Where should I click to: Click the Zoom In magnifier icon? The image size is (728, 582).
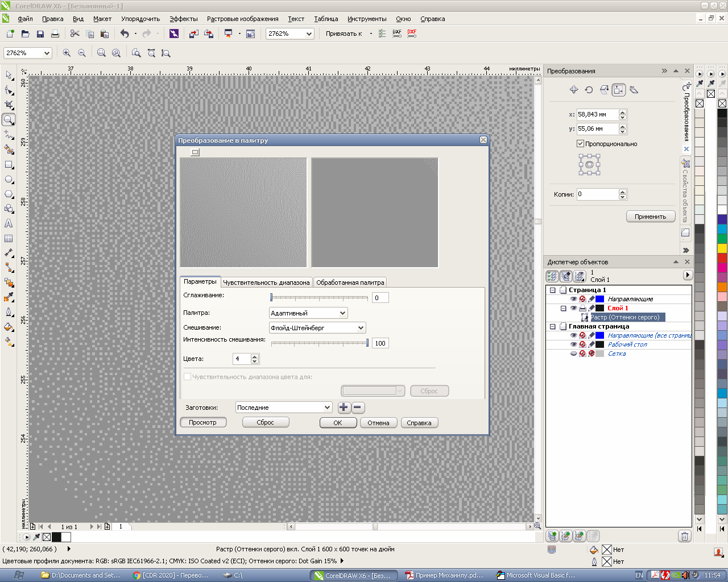(67, 53)
